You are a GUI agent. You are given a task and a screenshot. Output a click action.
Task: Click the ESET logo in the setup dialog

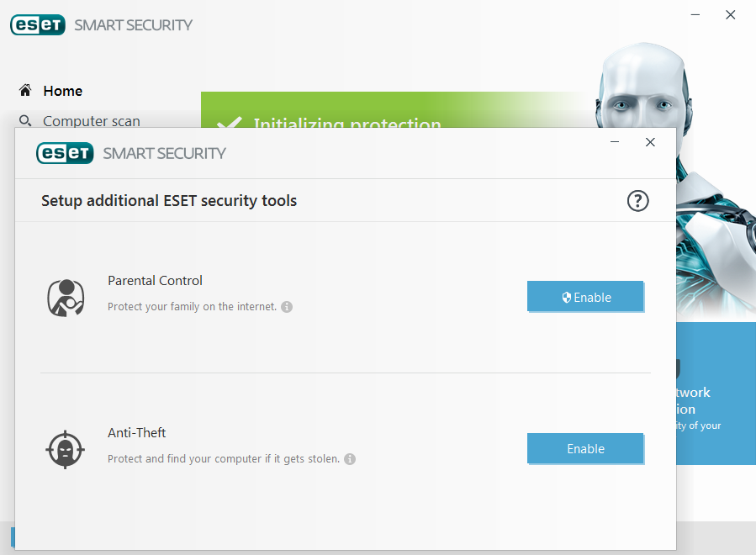[65, 153]
